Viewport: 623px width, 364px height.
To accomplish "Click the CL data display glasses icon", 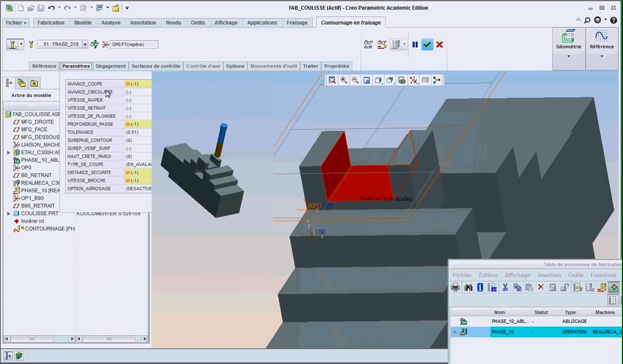I will click(x=368, y=45).
